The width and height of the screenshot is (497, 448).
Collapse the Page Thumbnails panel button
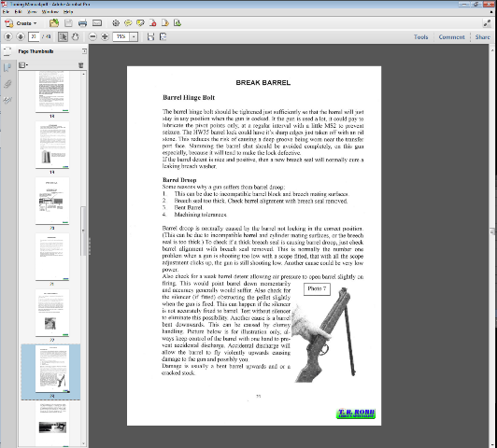(84, 51)
